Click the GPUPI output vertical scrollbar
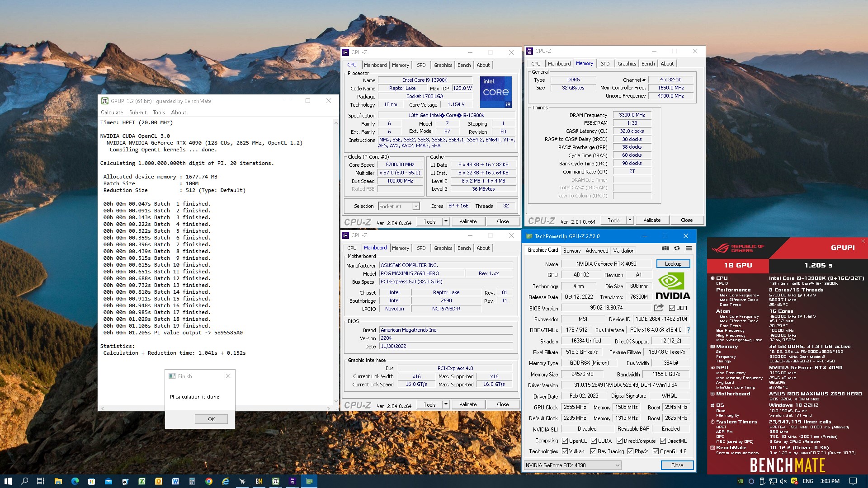 (335, 262)
